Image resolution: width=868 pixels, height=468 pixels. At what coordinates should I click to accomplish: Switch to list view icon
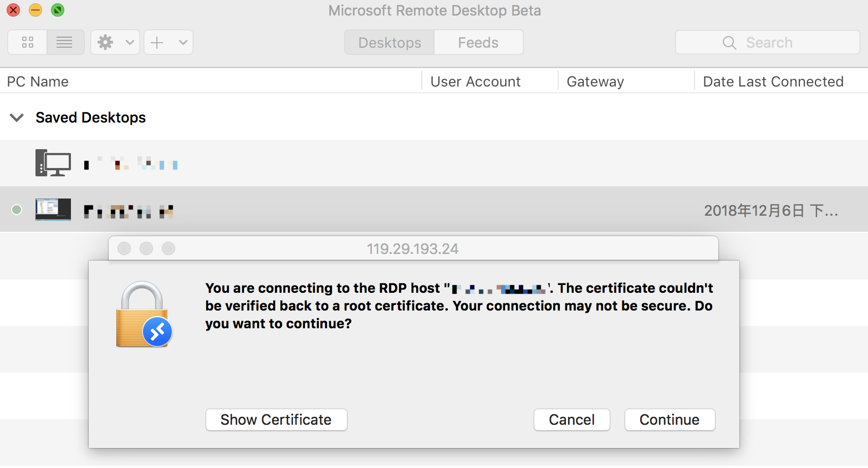click(65, 43)
